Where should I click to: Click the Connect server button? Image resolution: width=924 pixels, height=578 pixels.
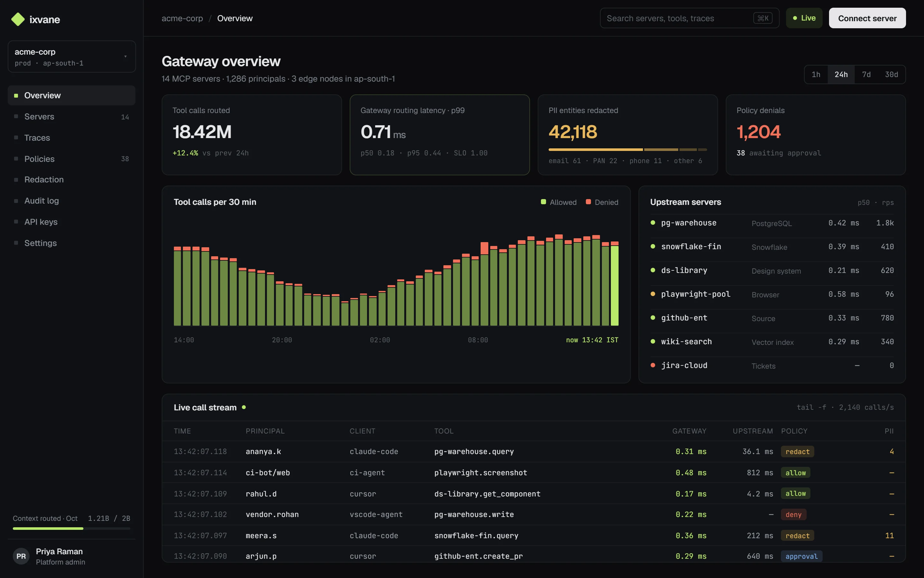click(x=867, y=18)
